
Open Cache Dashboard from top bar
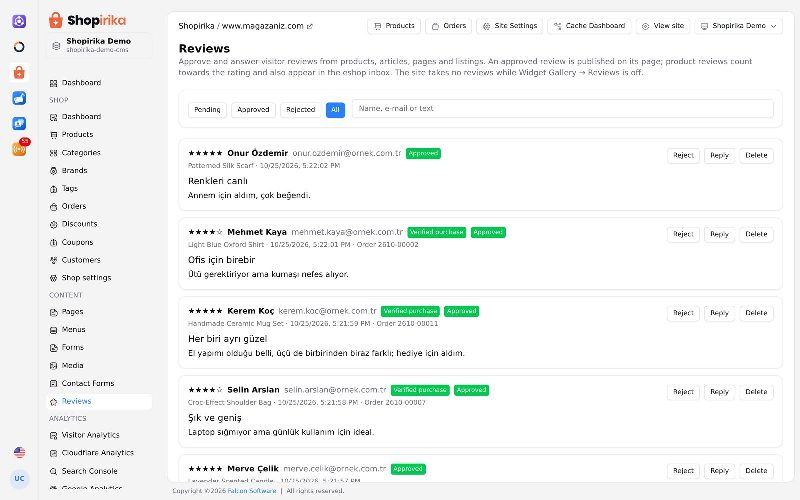589,26
